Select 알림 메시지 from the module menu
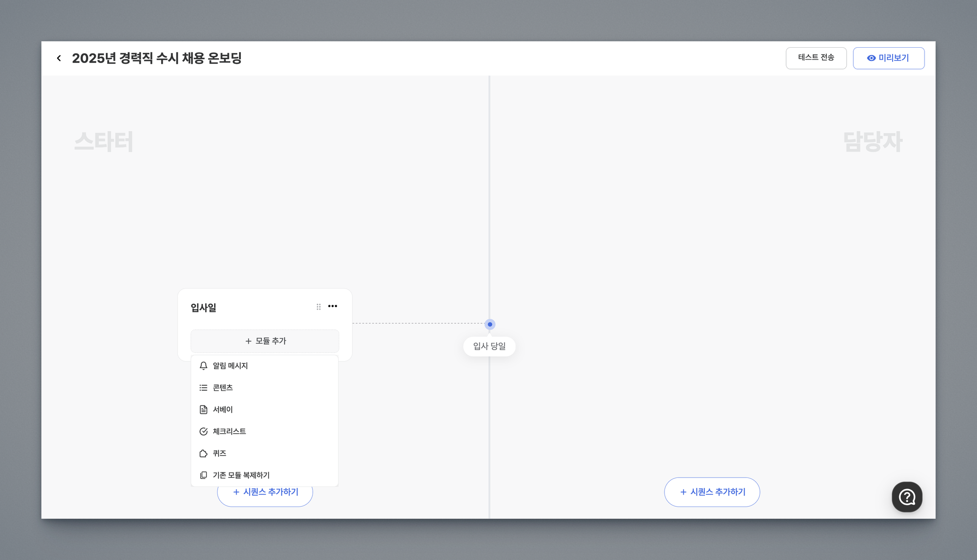Image resolution: width=977 pixels, height=560 pixels. (230, 366)
